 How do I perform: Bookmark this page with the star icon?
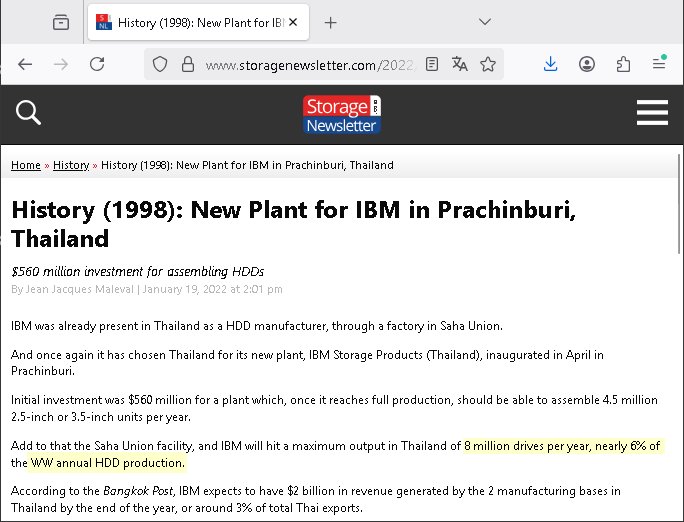point(488,64)
